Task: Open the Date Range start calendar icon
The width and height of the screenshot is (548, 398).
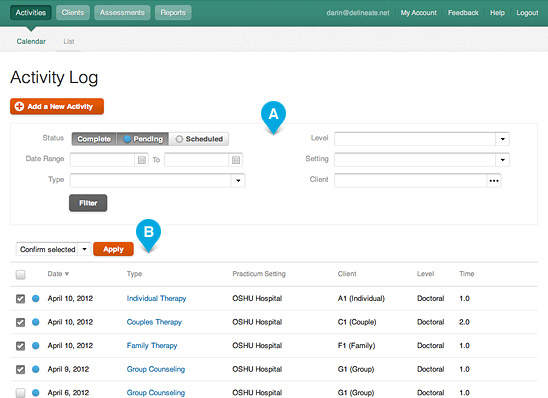Action: pyautogui.click(x=142, y=160)
